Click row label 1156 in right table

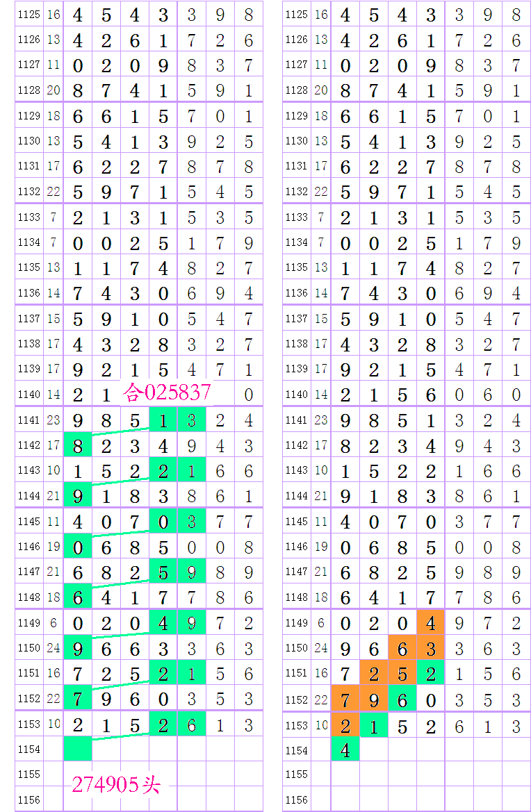[x=296, y=799]
